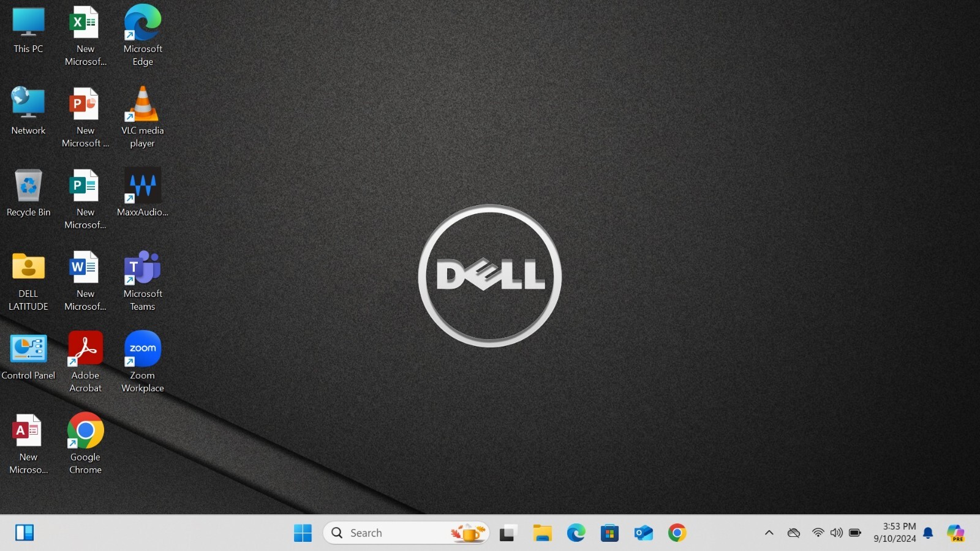Select the Control Panel desktop icon
The width and height of the screenshot is (980, 551).
pyautogui.click(x=28, y=358)
